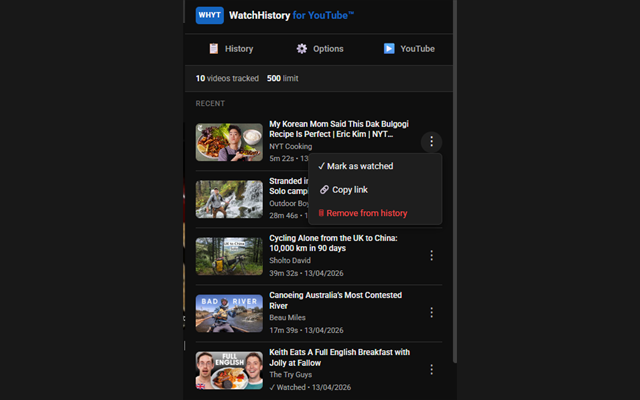
Task: Choose Remove from history
Action: [x=375, y=213]
